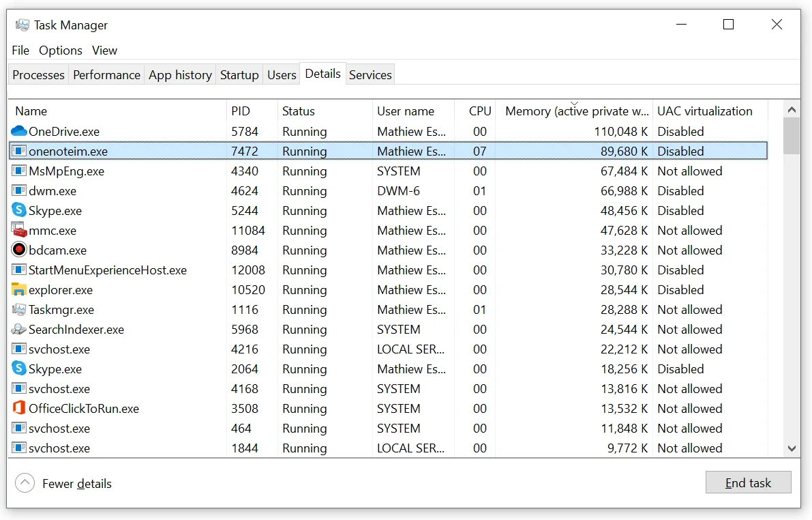Click PID value 12008

pyautogui.click(x=248, y=270)
